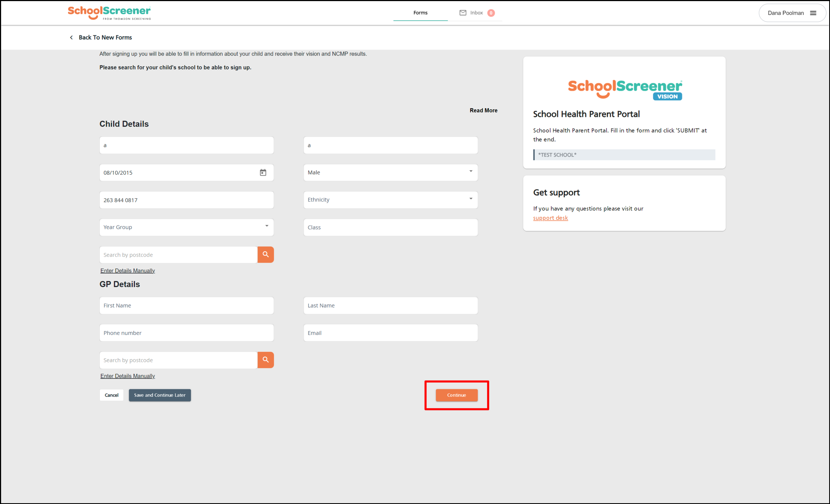Image resolution: width=830 pixels, height=504 pixels.
Task: Click the *TEST SCHOOL* label
Action: 557,155
